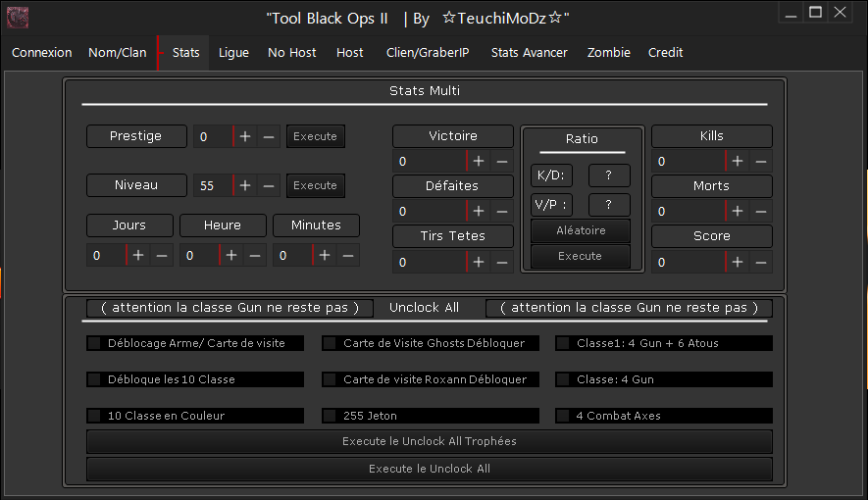Increase Prestige value with plus button

click(245, 136)
